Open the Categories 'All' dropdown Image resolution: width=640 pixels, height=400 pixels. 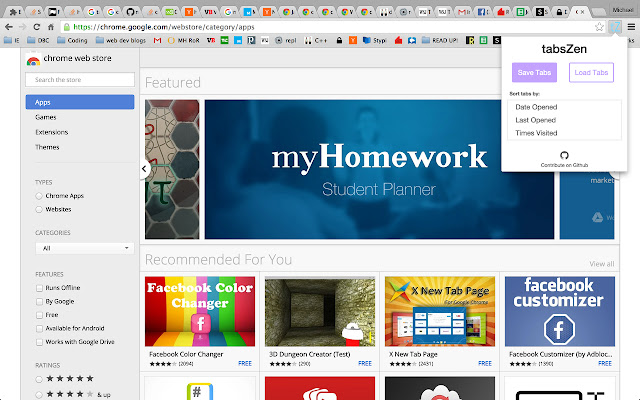tap(84, 248)
